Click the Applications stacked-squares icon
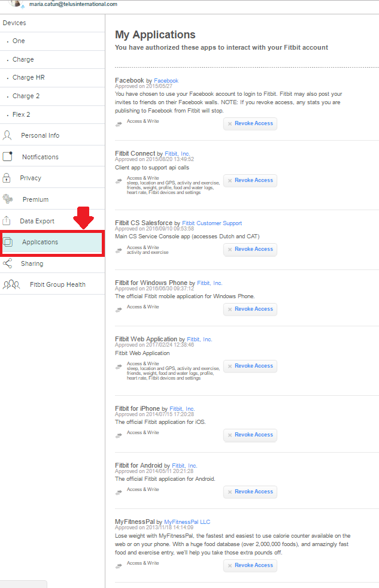 (8, 242)
